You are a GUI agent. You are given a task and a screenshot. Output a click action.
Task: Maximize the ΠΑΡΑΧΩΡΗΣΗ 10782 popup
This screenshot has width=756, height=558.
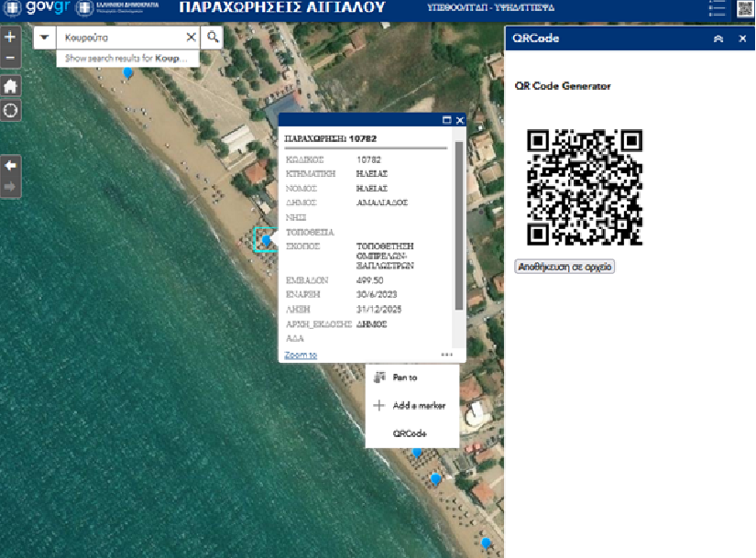click(447, 120)
